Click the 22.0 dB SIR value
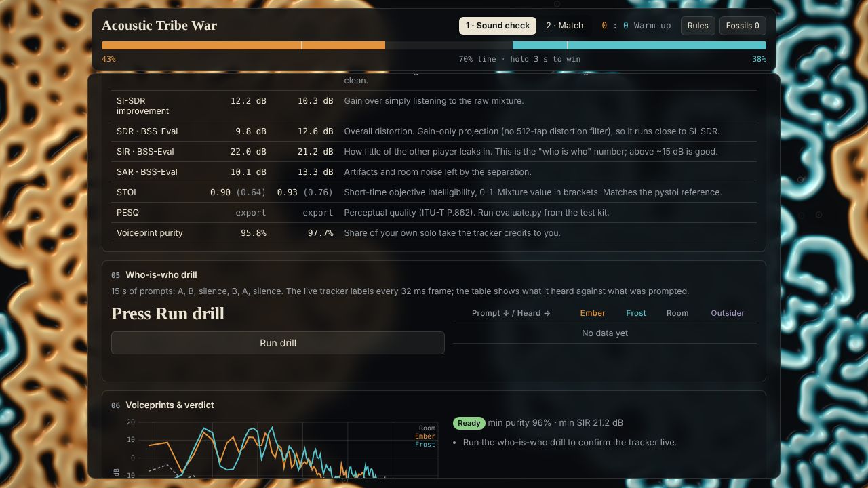This screenshot has height=488, width=868. tap(248, 152)
